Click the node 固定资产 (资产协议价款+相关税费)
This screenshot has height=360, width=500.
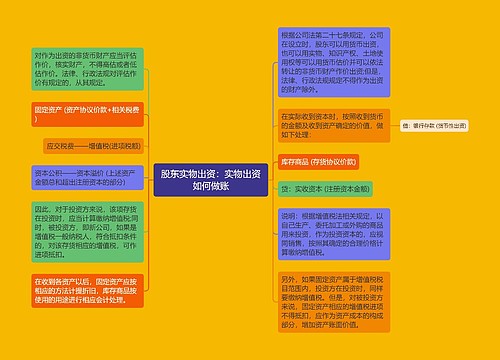pos(88,114)
